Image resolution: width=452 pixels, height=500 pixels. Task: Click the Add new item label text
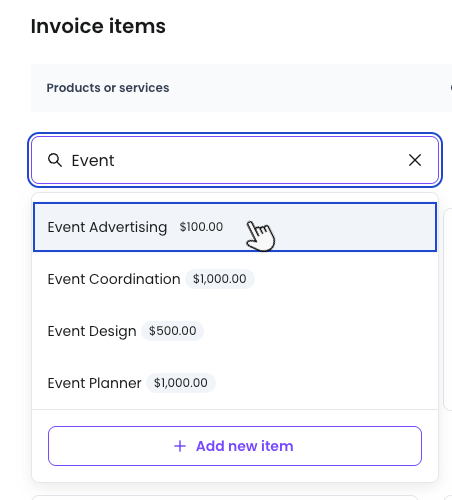[245, 446]
